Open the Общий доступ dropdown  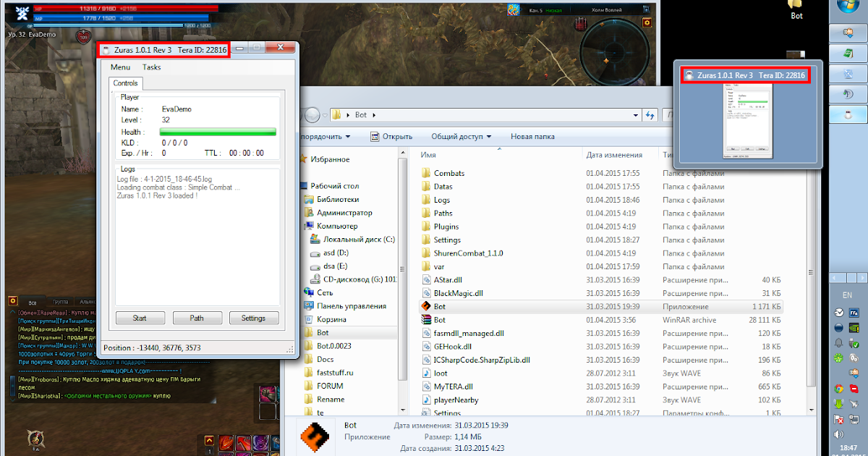point(461,136)
